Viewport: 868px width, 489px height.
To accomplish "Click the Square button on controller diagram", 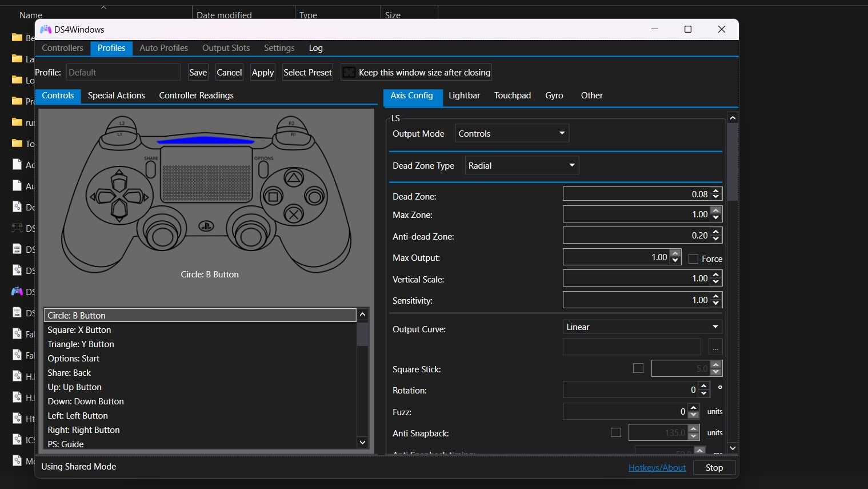I will pos(274,197).
